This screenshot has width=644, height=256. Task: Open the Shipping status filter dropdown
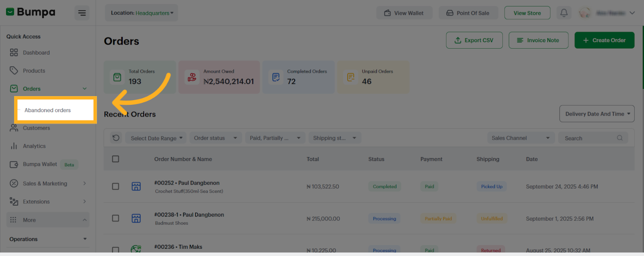coord(335,138)
